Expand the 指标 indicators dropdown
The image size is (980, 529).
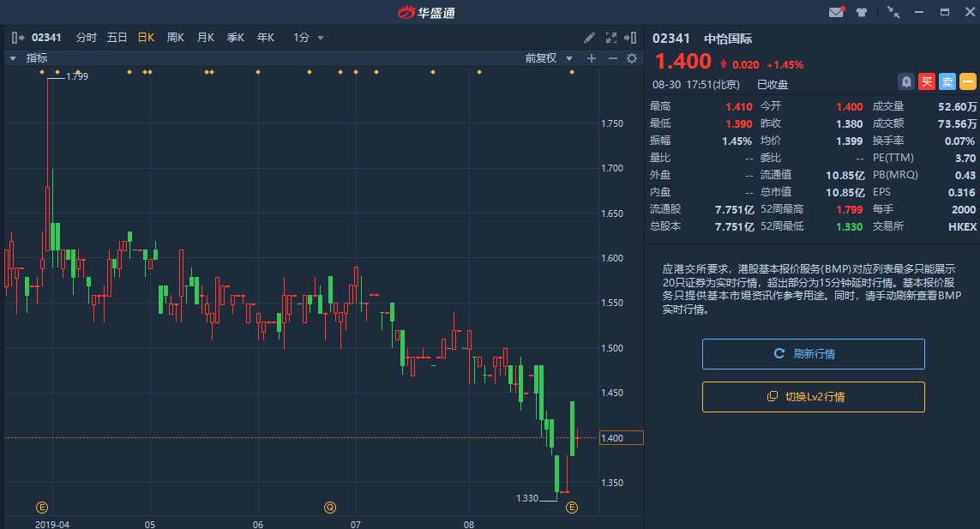(x=29, y=58)
